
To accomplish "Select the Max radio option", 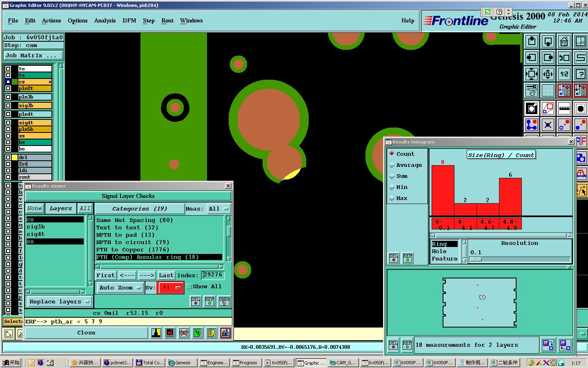I will (392, 198).
